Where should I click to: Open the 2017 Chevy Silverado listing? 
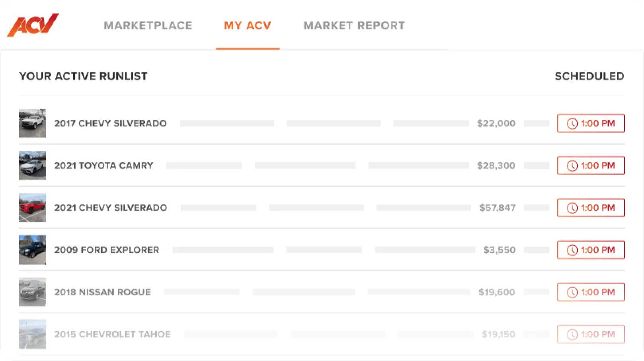coord(111,123)
